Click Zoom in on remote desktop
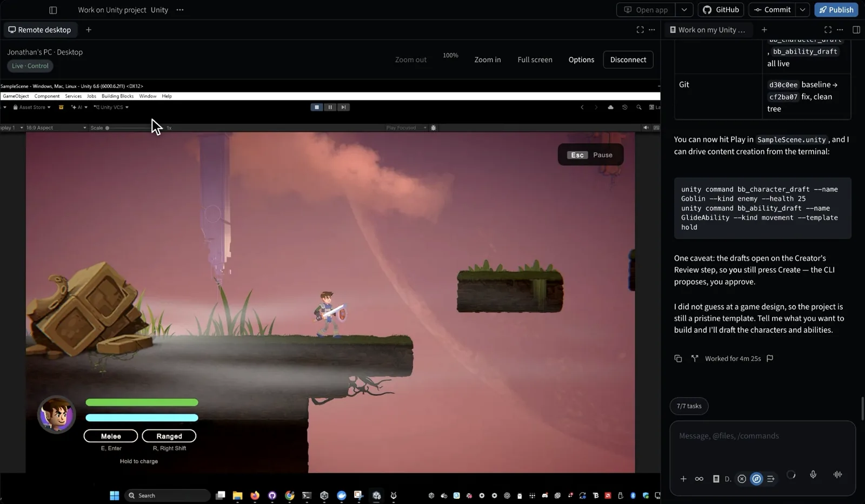The height and width of the screenshot is (504, 865). [x=488, y=59]
